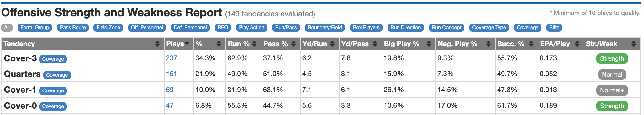Sort by Big Play % arrows

pos(429,44)
